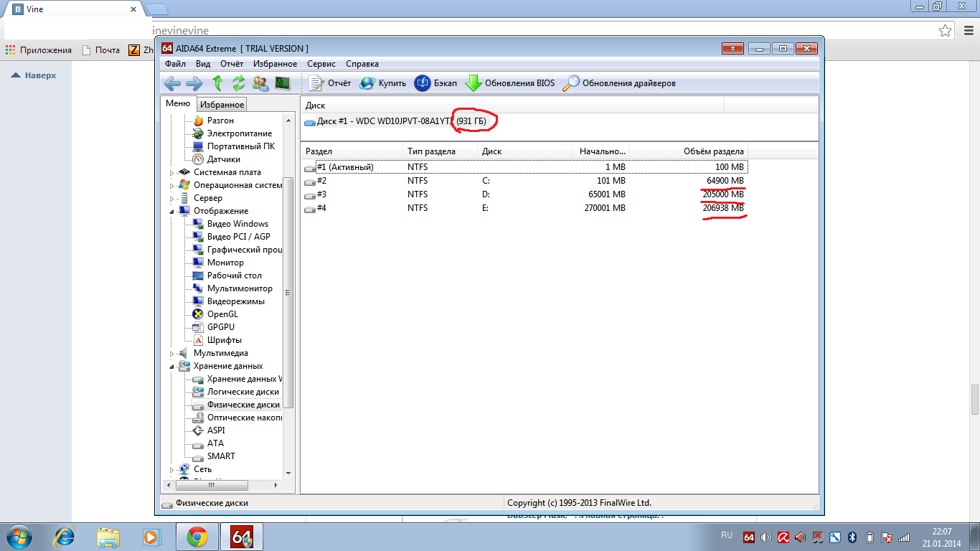Click Купить in the toolbar

382,83
